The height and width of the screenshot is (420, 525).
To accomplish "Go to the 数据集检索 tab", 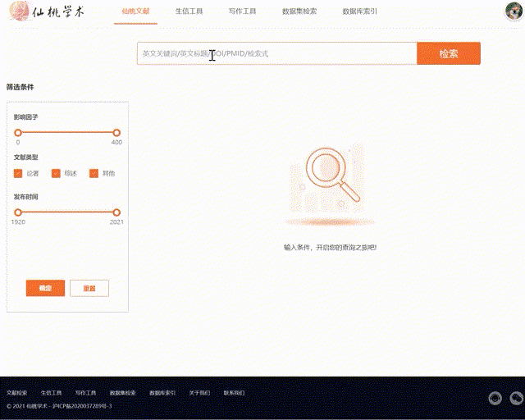I will [x=299, y=11].
